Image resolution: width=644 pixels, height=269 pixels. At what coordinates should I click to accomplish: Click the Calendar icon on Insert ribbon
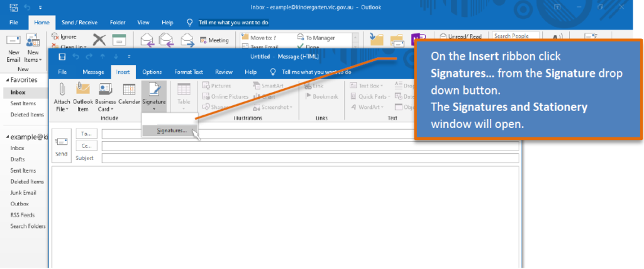click(x=130, y=89)
